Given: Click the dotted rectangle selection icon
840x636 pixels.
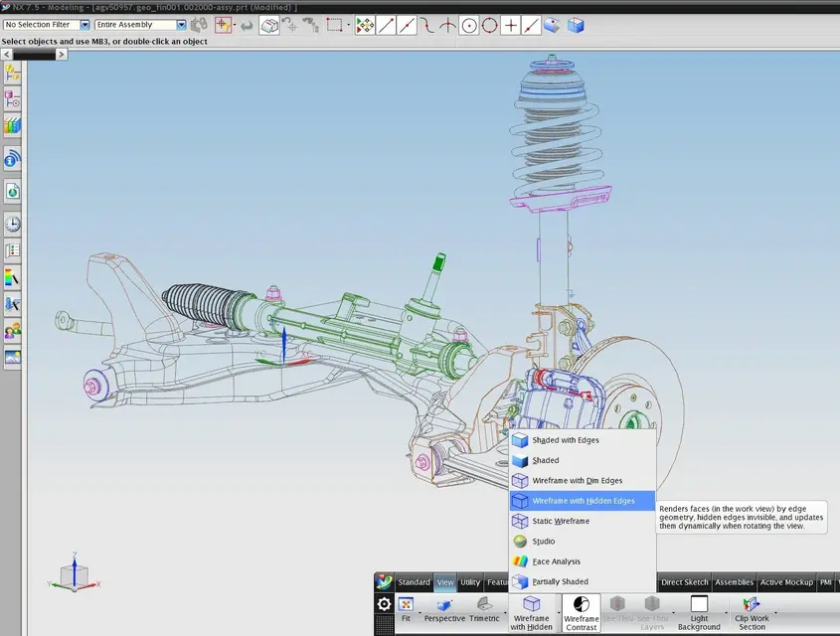Looking at the screenshot, I should [x=334, y=25].
